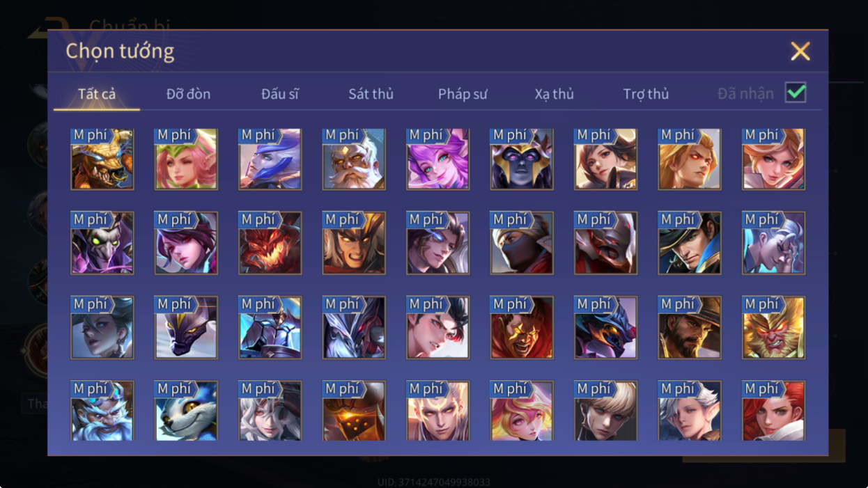Image resolution: width=868 pixels, height=488 pixels.
Task: Switch to the Xạ thủ tab
Action: [555, 94]
